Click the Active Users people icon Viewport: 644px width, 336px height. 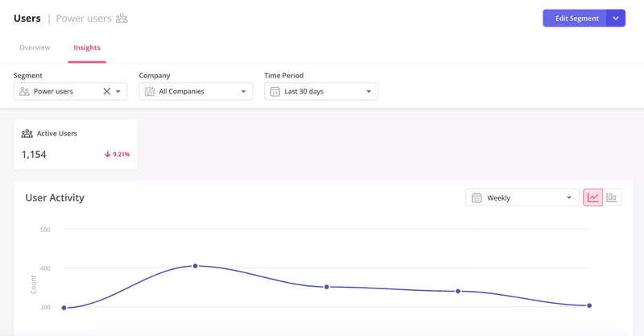(27, 134)
